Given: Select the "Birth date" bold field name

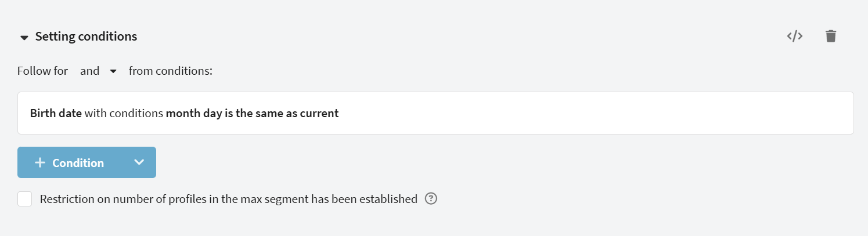Looking at the screenshot, I should (56, 113).
